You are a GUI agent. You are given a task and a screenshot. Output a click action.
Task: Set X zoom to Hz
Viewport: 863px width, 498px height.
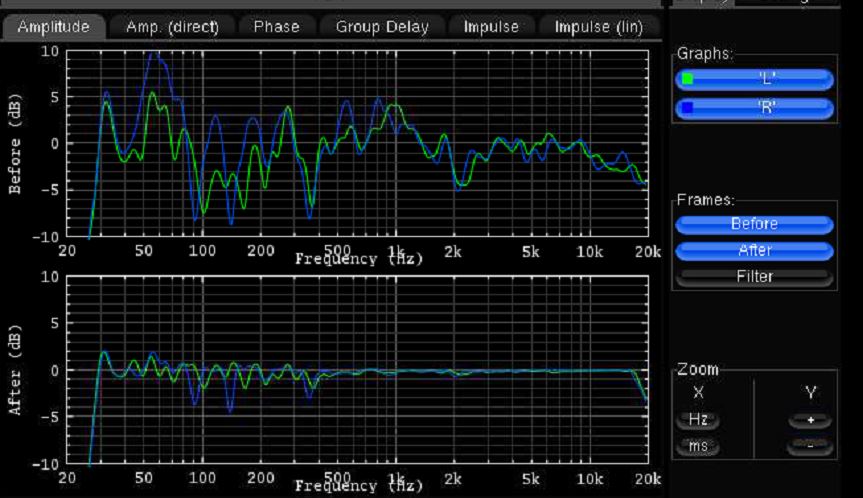click(697, 420)
